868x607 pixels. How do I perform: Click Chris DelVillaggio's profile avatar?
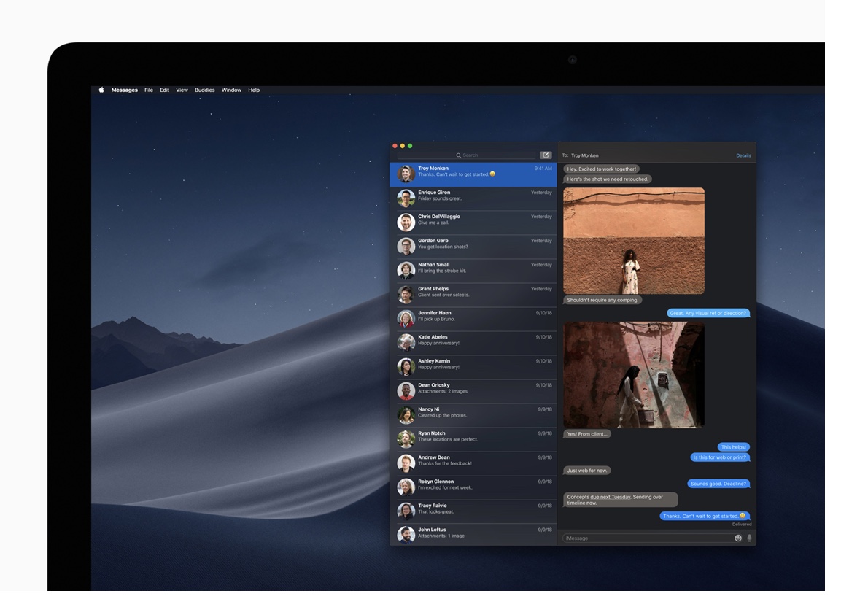tap(406, 223)
